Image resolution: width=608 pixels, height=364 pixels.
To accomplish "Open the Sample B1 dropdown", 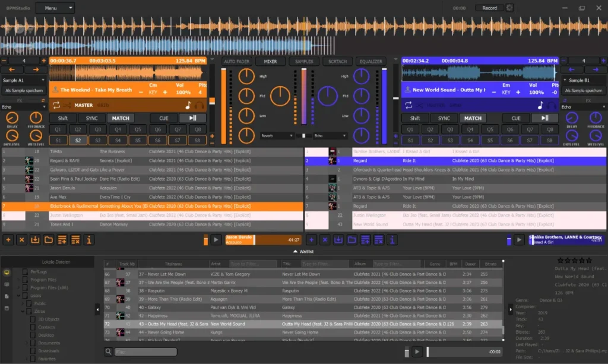I will 584,80.
